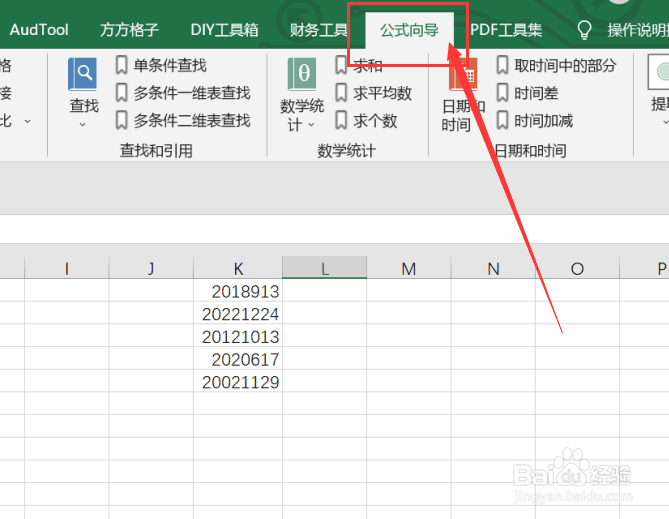Select cell containing 20021129
The height and width of the screenshot is (519, 669).
(238, 382)
